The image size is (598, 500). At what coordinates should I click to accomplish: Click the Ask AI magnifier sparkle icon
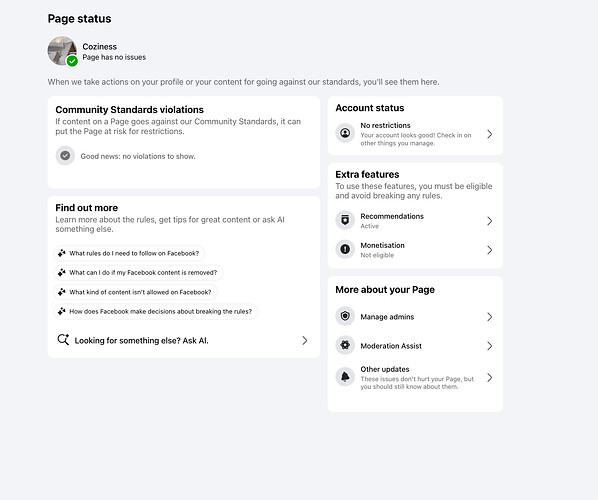click(63, 340)
